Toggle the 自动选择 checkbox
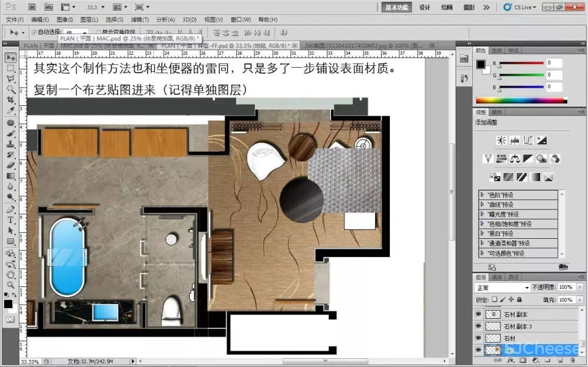The image size is (588, 367). (34, 32)
